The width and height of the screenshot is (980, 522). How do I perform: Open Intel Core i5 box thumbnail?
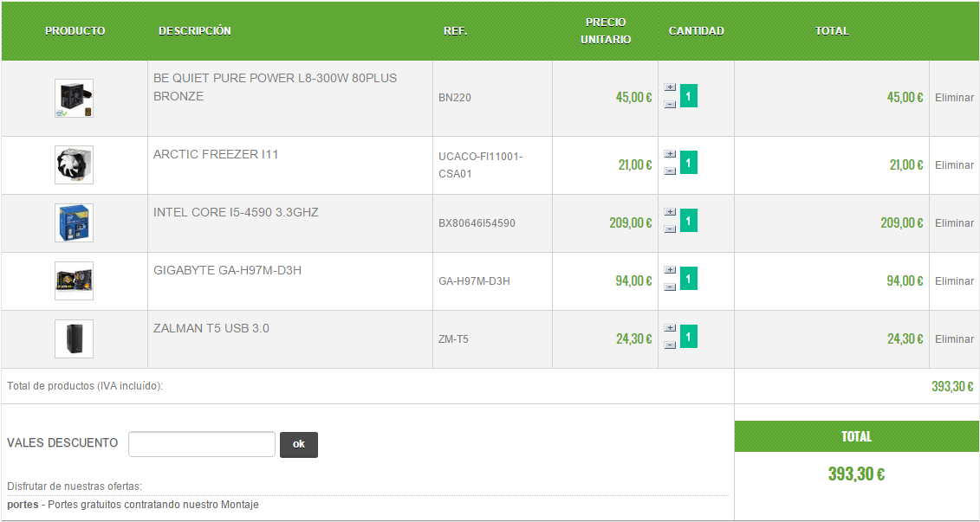coord(74,223)
